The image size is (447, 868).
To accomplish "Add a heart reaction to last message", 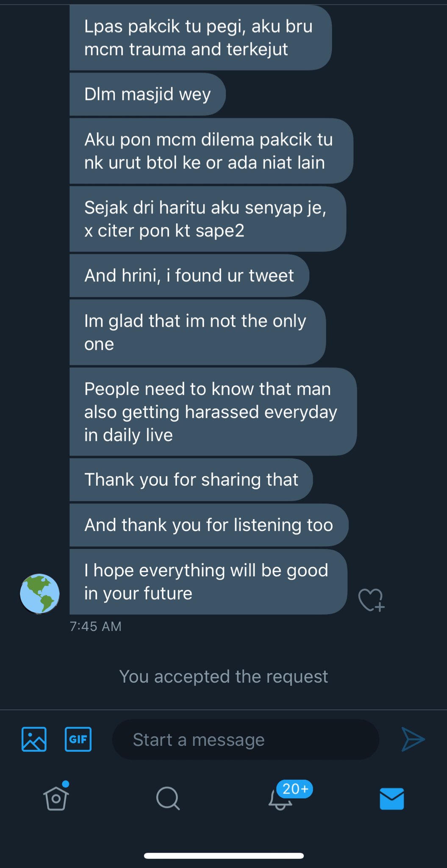I will pos(371,600).
